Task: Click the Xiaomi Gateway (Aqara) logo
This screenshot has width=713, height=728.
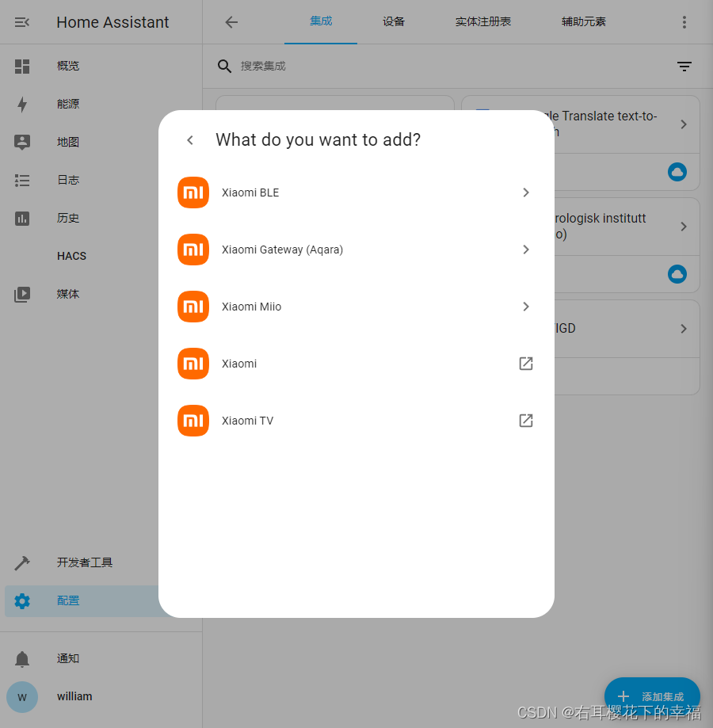Action: point(193,250)
